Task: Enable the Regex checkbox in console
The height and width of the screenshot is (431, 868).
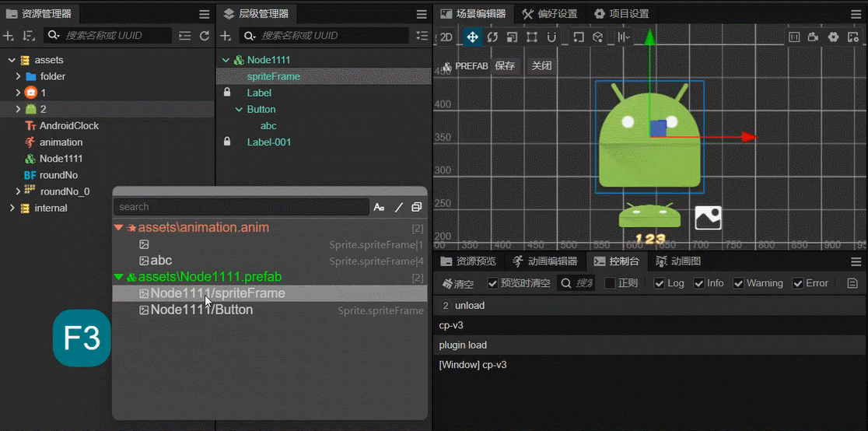Action: (x=610, y=284)
